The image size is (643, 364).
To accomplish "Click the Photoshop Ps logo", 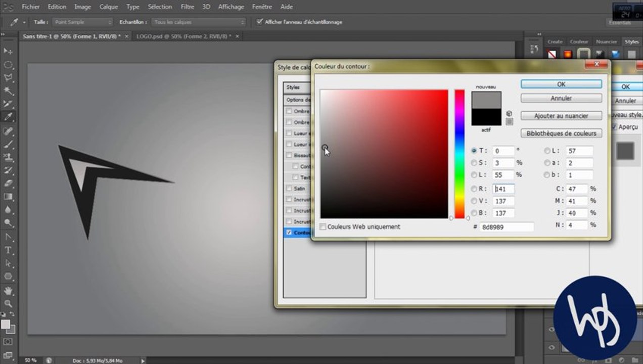I will click(x=7, y=7).
